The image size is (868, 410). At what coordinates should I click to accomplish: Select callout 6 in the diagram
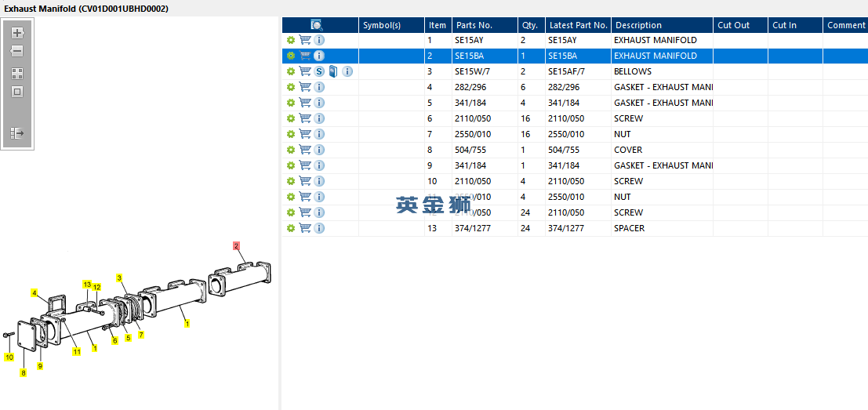(114, 341)
